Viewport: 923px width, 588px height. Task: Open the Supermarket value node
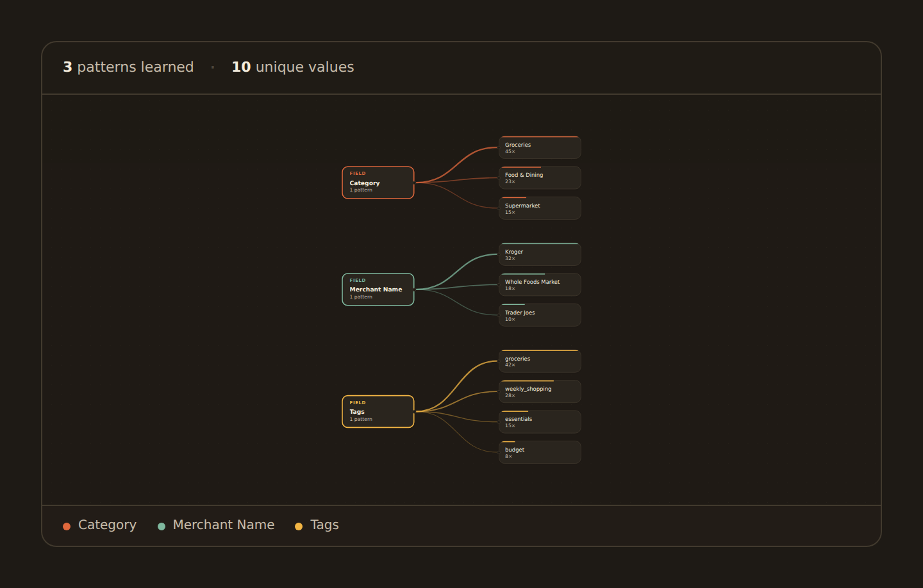pos(540,208)
